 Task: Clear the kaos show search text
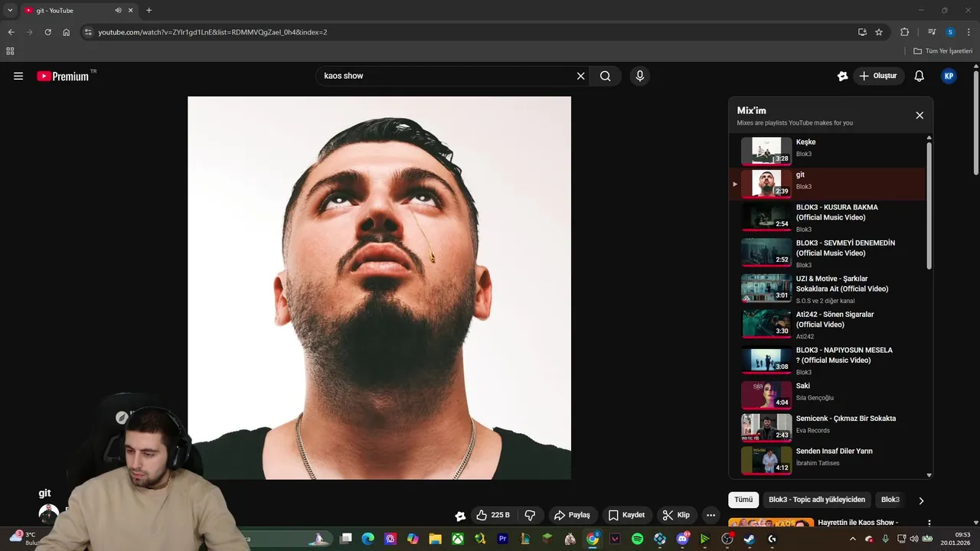coord(580,76)
